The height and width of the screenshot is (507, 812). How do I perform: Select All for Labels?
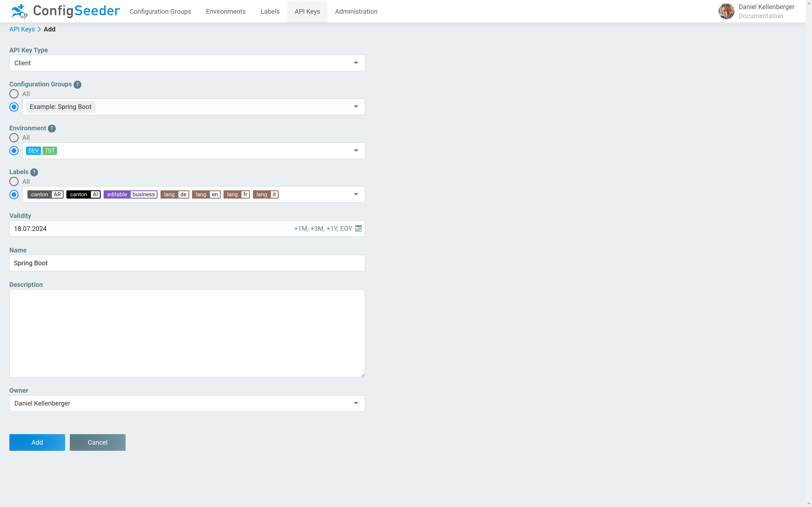click(x=14, y=181)
